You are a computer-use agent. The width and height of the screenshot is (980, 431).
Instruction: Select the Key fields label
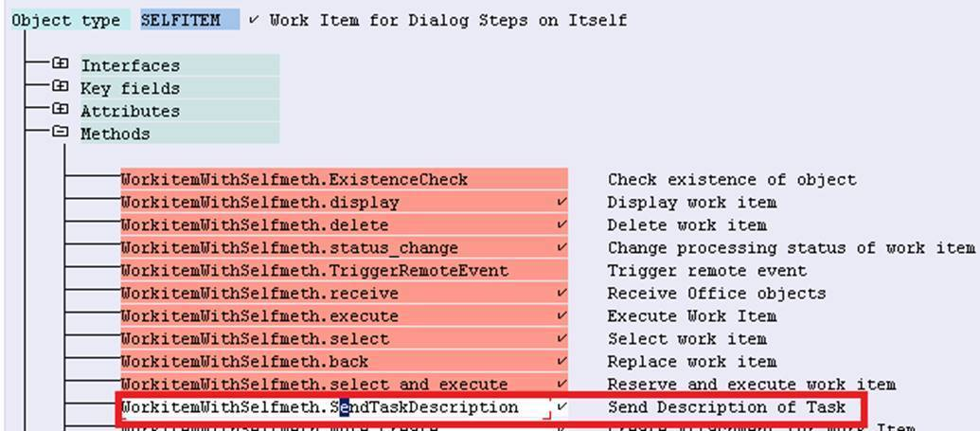[130, 88]
